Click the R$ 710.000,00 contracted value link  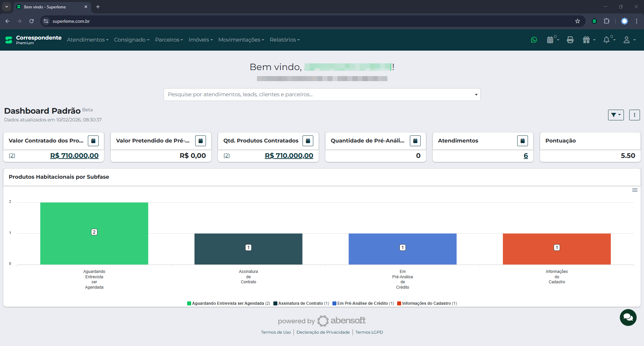click(74, 155)
